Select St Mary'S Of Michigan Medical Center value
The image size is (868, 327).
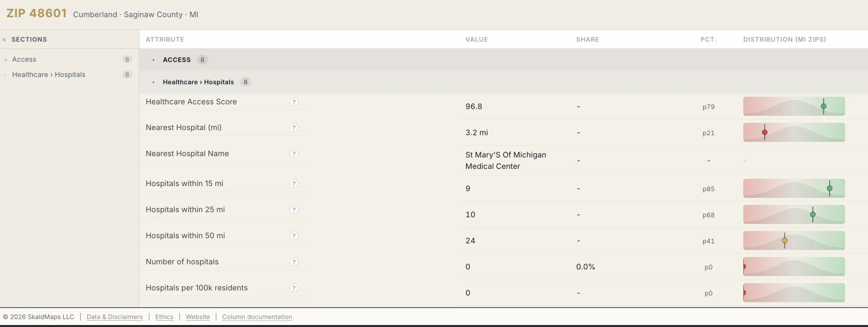coord(505,161)
